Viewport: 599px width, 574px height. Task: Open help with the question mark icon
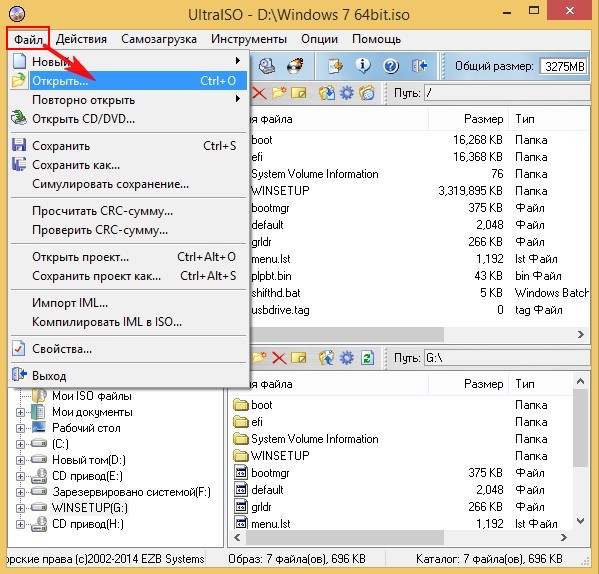coord(391,66)
